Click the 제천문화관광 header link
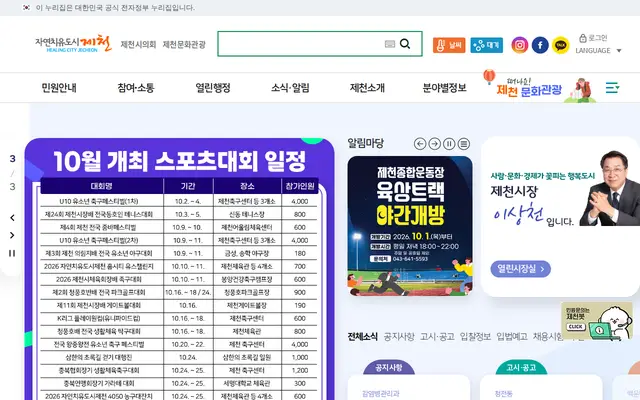640x400 pixels. [x=184, y=44]
